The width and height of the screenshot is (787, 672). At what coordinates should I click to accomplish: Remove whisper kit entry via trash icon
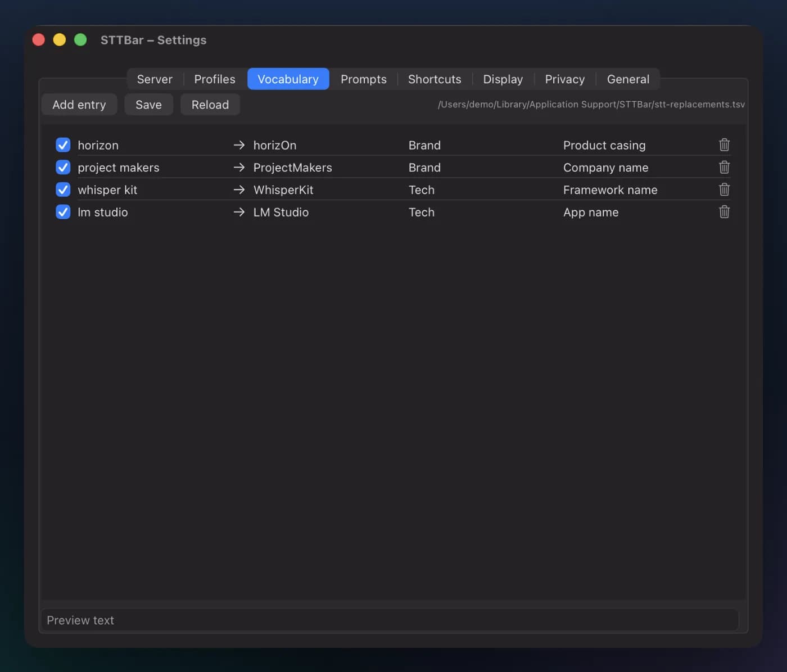tap(724, 190)
